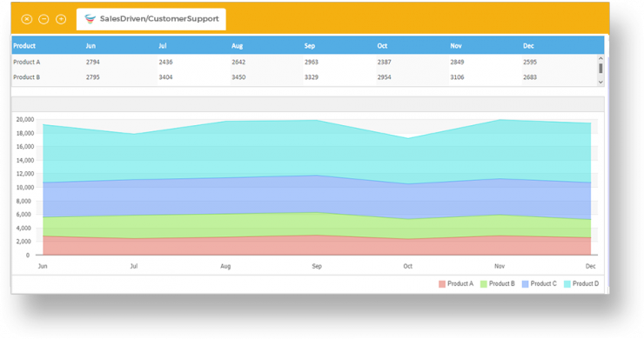Click cell value 2795 for Product B
The width and height of the screenshot is (644, 339).
point(93,77)
